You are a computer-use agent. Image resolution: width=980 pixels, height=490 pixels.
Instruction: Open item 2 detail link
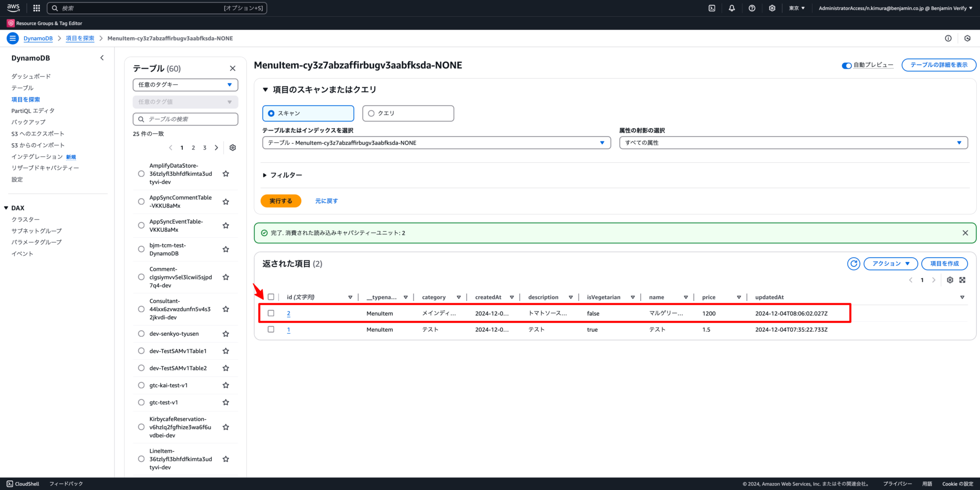point(289,313)
